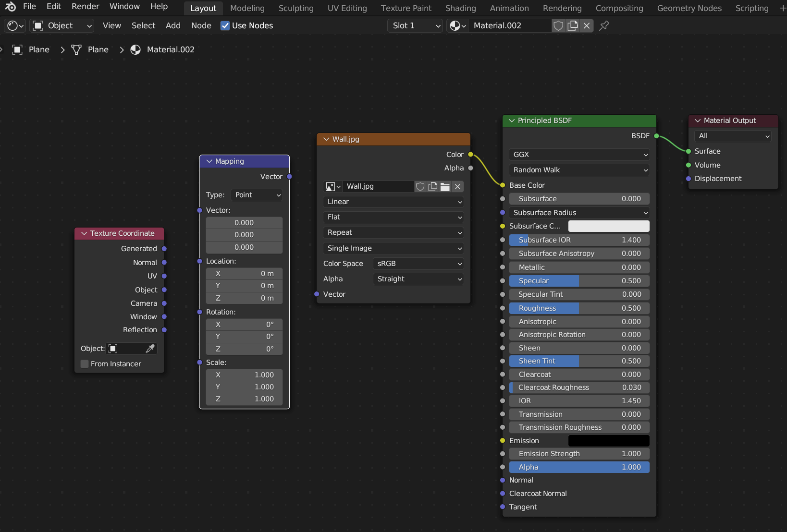The height and width of the screenshot is (532, 787).
Task: Click the new image copy icon in Wall.jpg node
Action: point(433,186)
